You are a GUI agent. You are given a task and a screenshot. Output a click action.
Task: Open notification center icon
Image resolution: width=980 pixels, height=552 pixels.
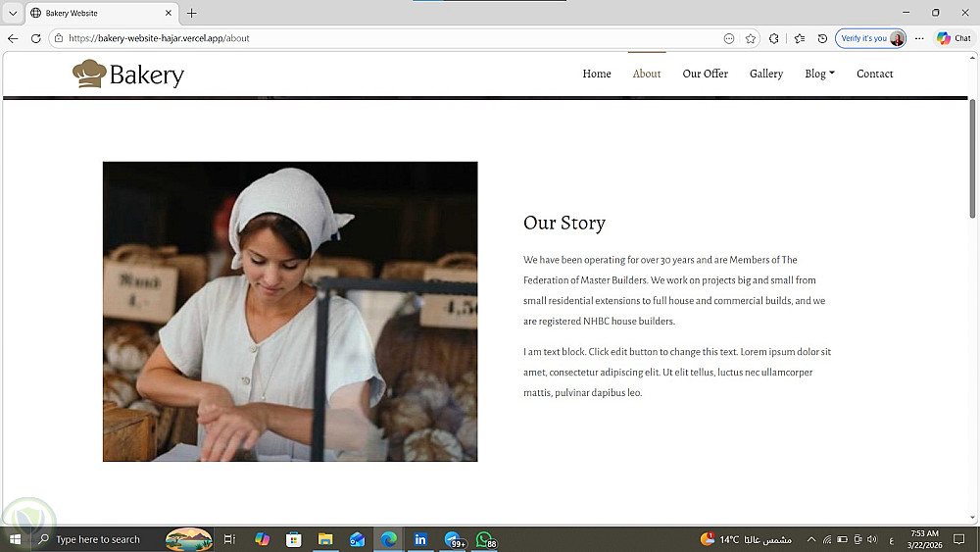coord(959,539)
